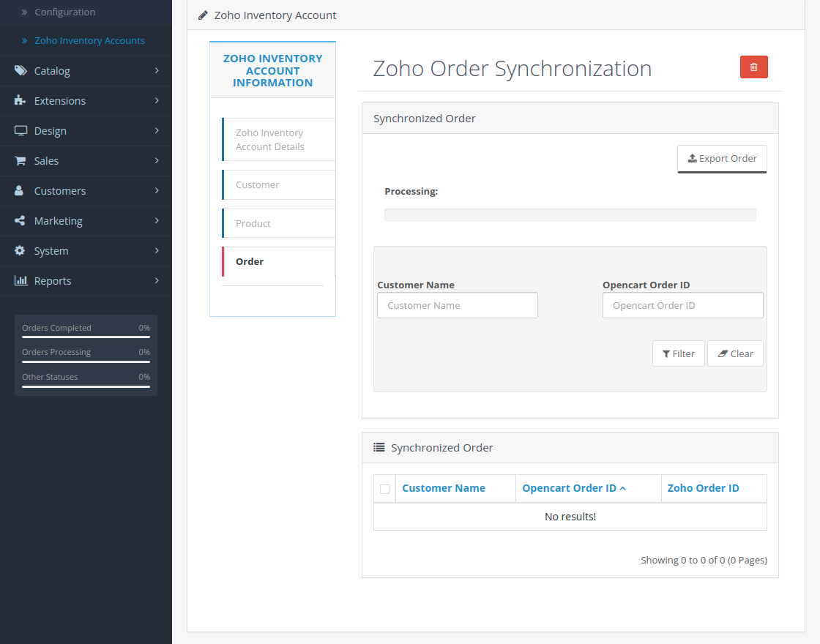Select the Customers person icon
The height and width of the screenshot is (644, 820).
pyautogui.click(x=20, y=191)
